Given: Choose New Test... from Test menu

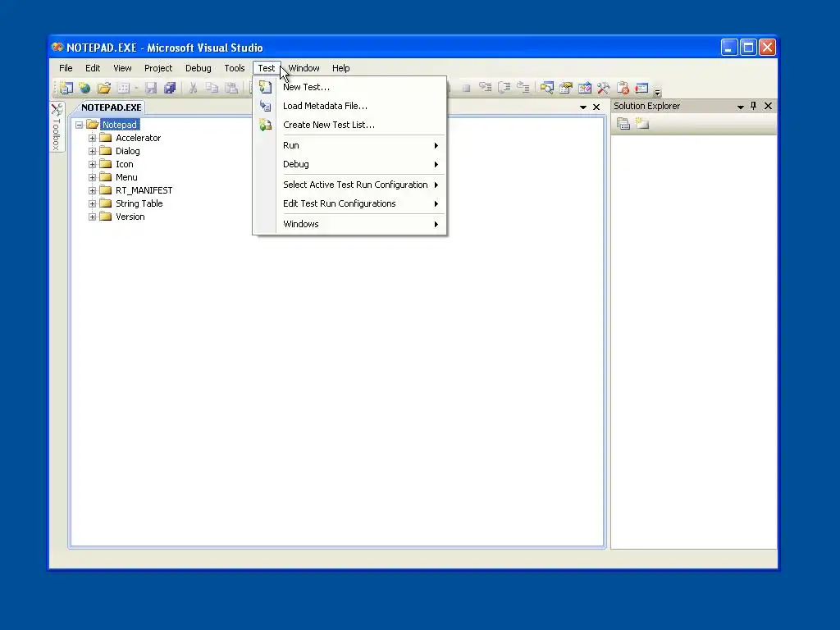Looking at the screenshot, I should point(349,87).
